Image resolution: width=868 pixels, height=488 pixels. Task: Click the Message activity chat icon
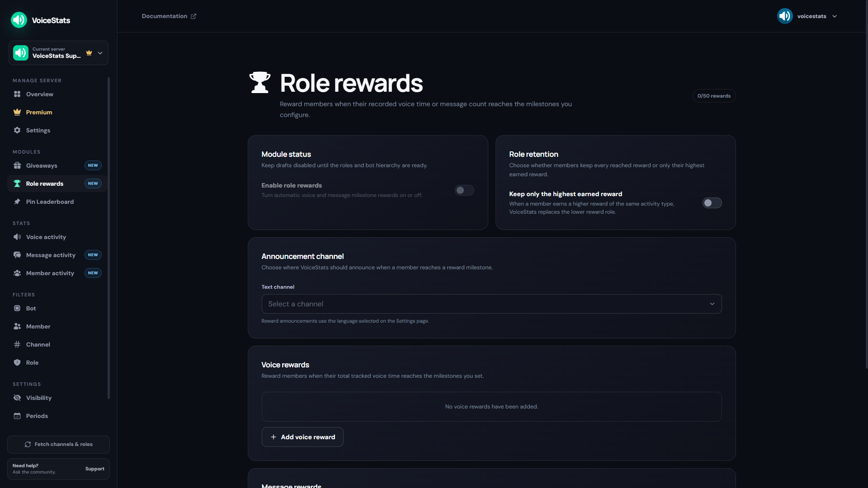pos(17,255)
